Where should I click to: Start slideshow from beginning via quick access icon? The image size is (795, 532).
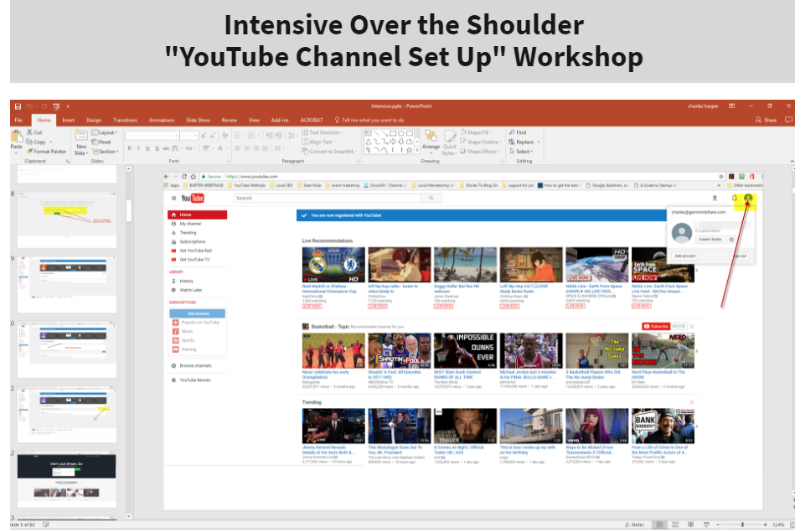[x=56, y=106]
